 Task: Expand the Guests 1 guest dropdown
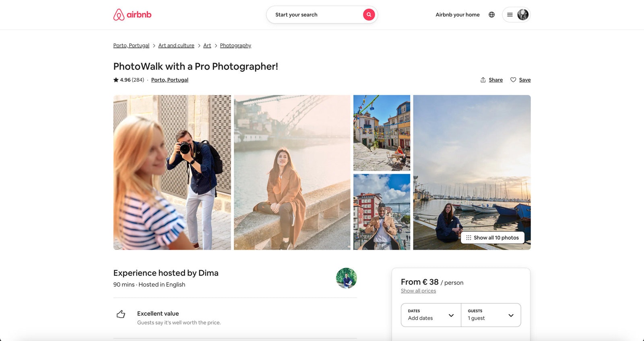[x=491, y=315]
